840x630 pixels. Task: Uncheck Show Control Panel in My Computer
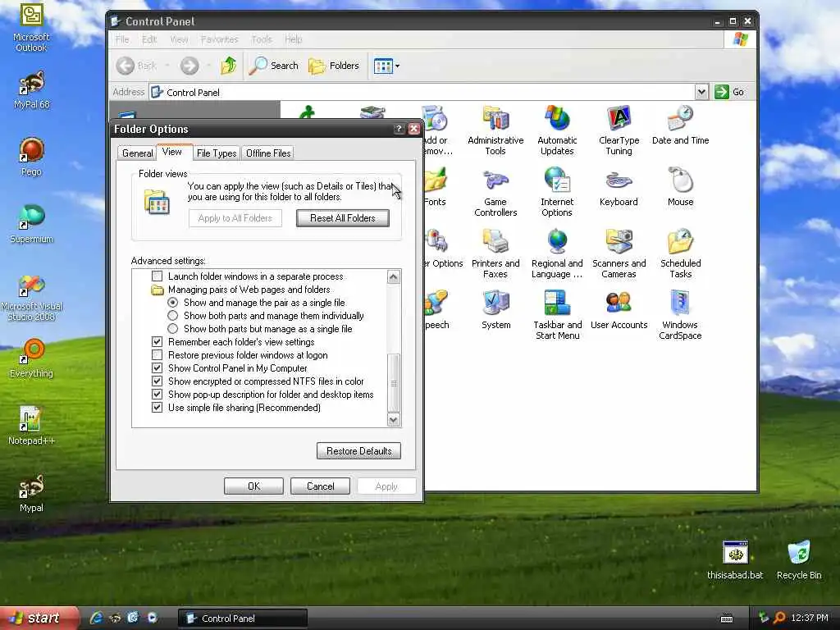point(157,368)
